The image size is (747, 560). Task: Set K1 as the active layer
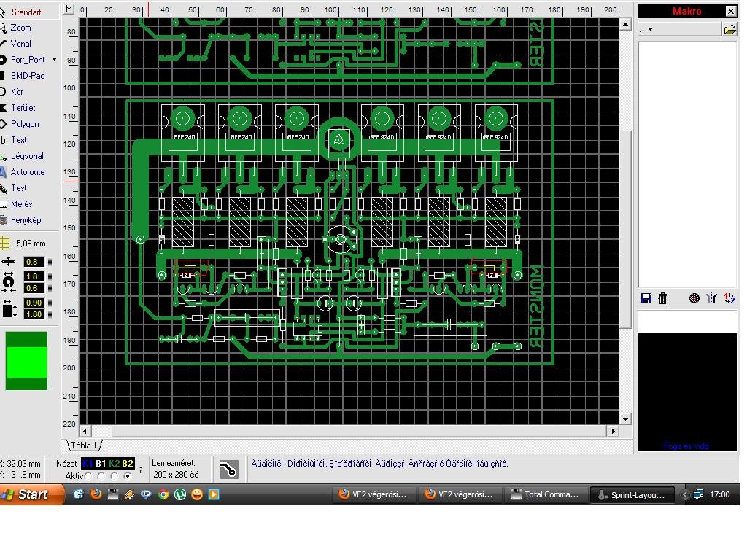pos(88,475)
